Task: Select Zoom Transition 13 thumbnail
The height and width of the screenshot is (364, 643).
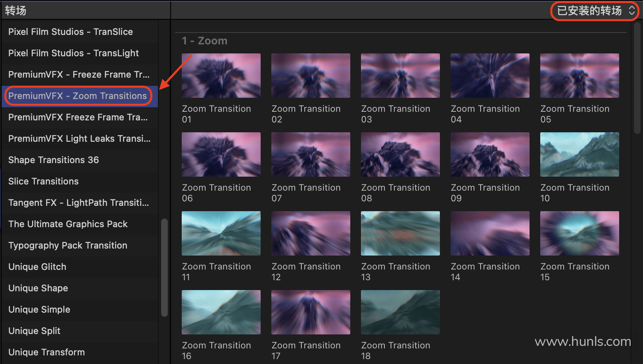Action: (400, 233)
